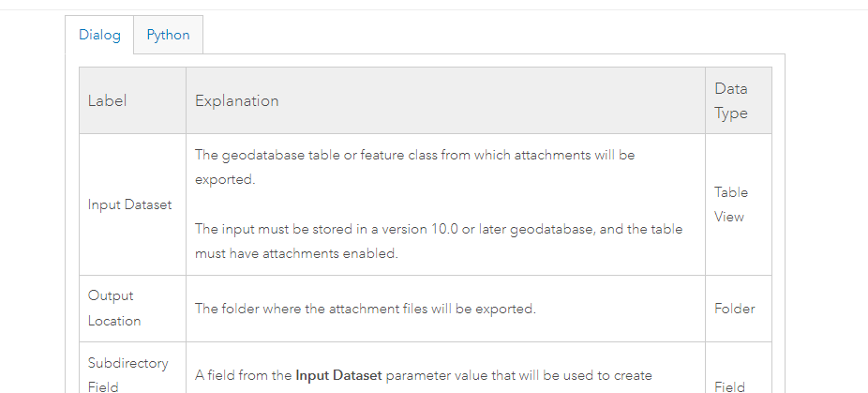Click the Folder data type cell
Screen dimensions: 868x393
tap(736, 309)
